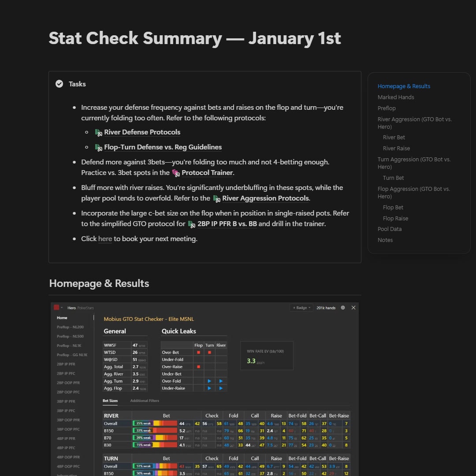
Task: Switch to Additional Filters tab
Action: (145, 401)
